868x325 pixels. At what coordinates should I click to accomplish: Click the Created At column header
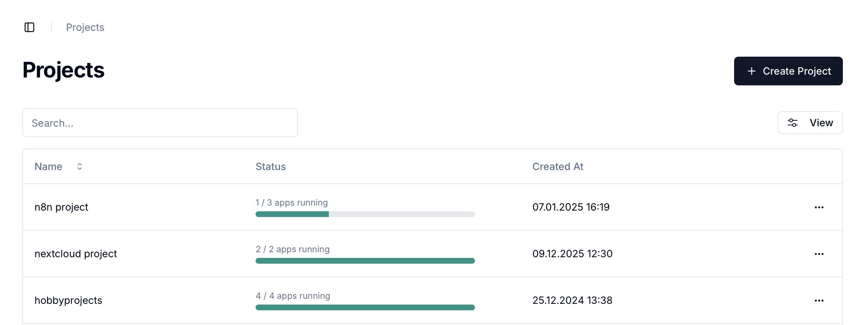coord(558,166)
